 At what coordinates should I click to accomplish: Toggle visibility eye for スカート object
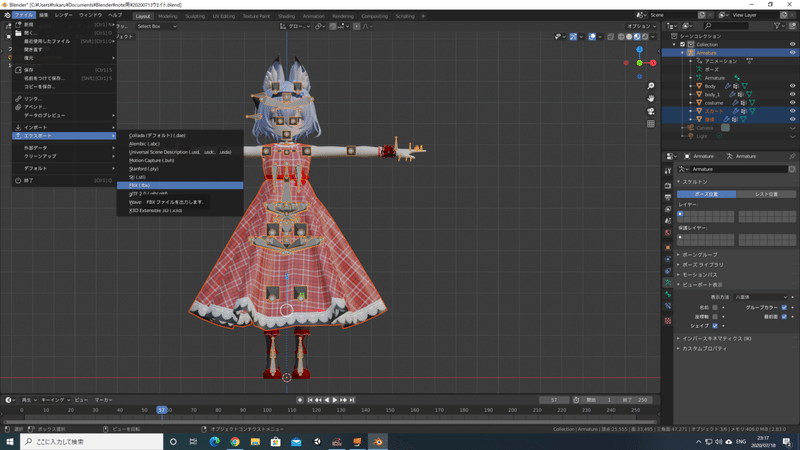click(792, 111)
